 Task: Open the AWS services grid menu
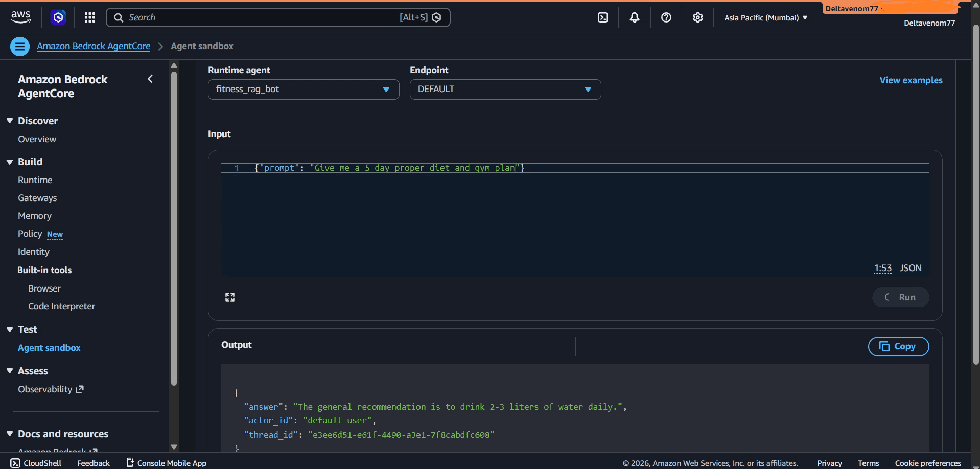pyautogui.click(x=90, y=17)
